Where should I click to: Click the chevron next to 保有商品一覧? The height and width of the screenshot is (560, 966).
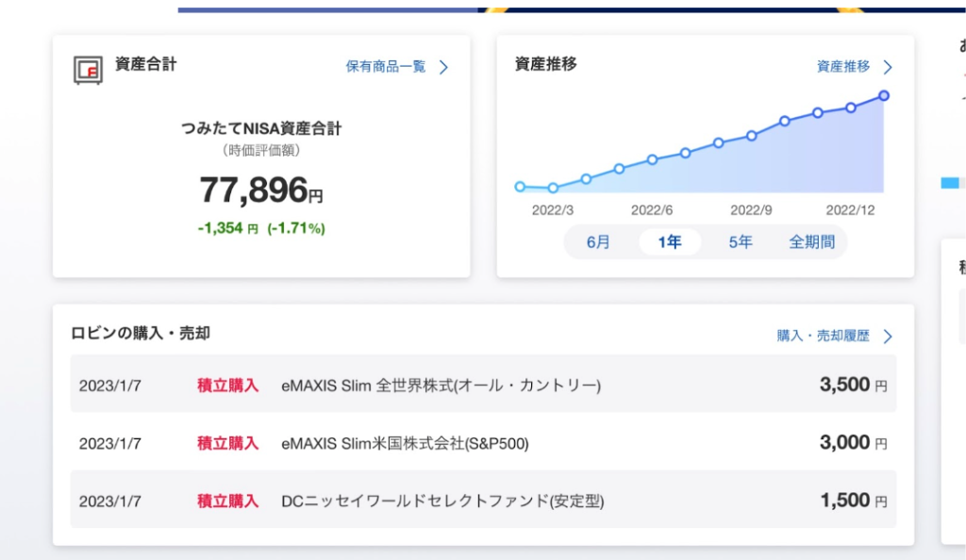pyautogui.click(x=443, y=67)
